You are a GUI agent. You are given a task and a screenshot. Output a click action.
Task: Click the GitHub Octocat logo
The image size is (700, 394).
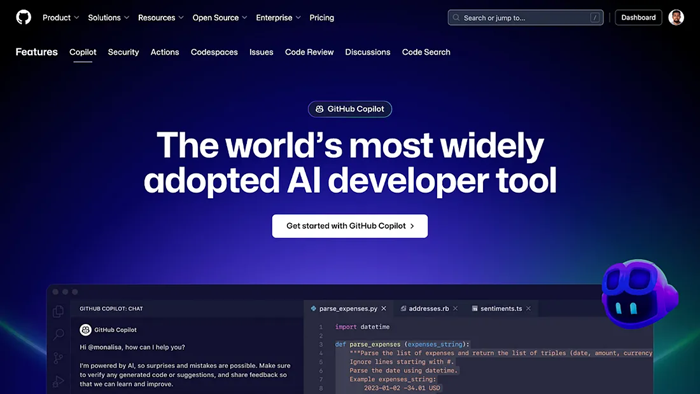pos(24,17)
